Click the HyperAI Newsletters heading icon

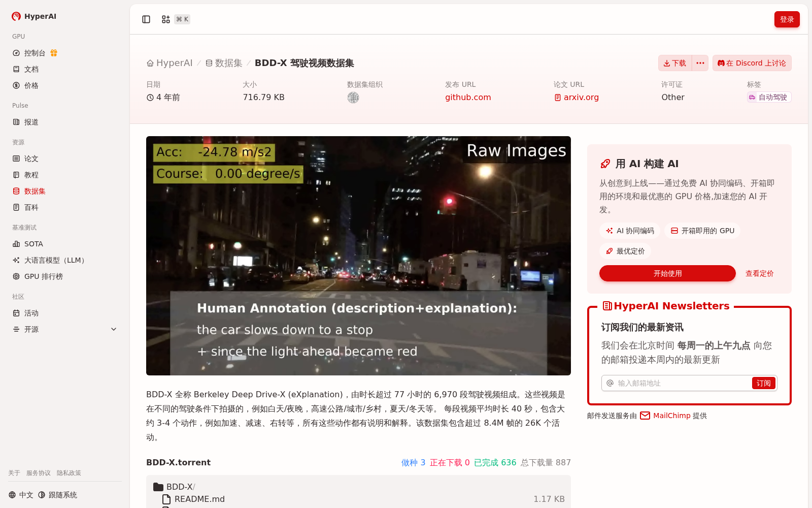click(x=607, y=306)
